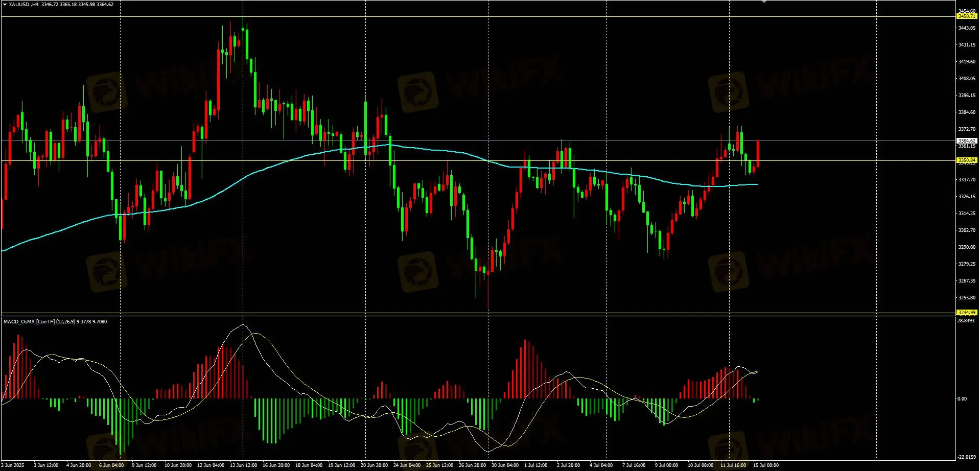Click the 18 Jun 04:00 time label
This screenshot has width=980, height=471.
pos(309,465)
